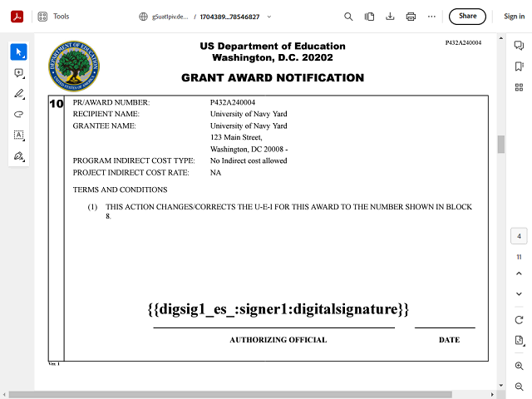Click the current page number 4 box
The image size is (532, 399).
[x=519, y=236]
